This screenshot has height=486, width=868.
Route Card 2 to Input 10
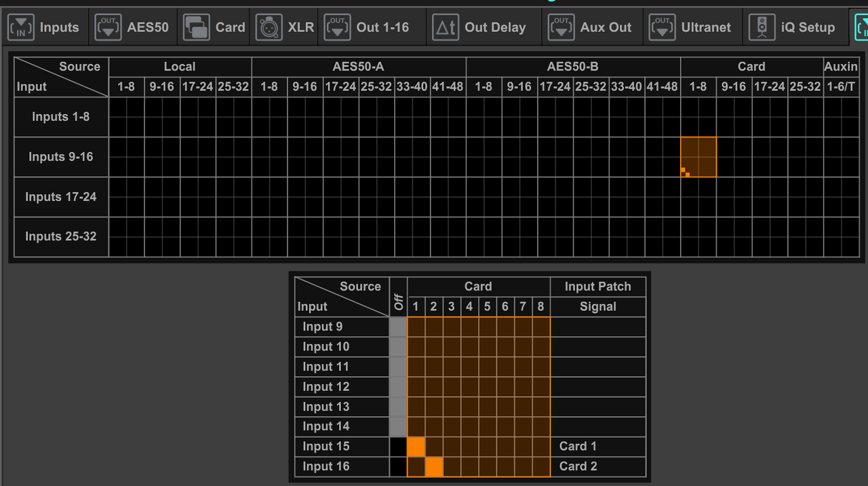[x=434, y=347]
